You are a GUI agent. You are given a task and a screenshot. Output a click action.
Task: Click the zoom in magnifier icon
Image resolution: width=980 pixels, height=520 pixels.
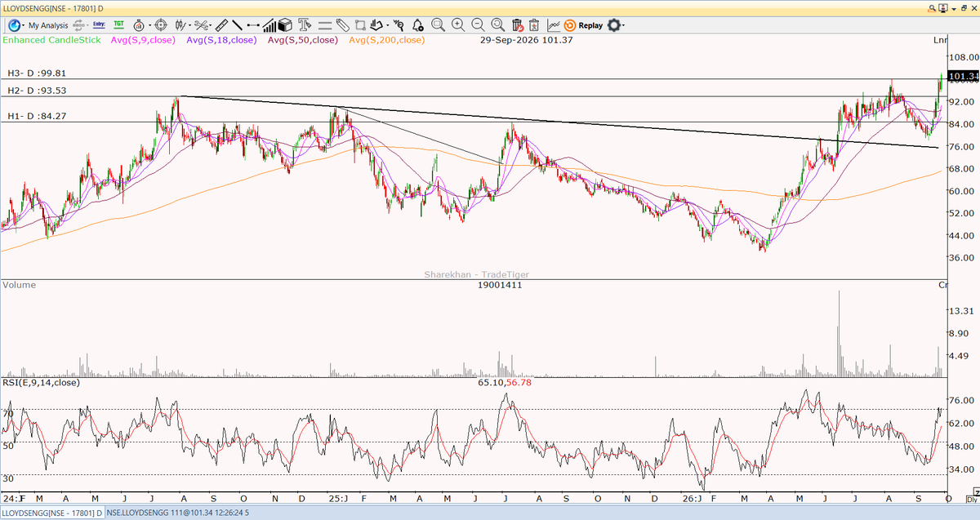tap(457, 25)
